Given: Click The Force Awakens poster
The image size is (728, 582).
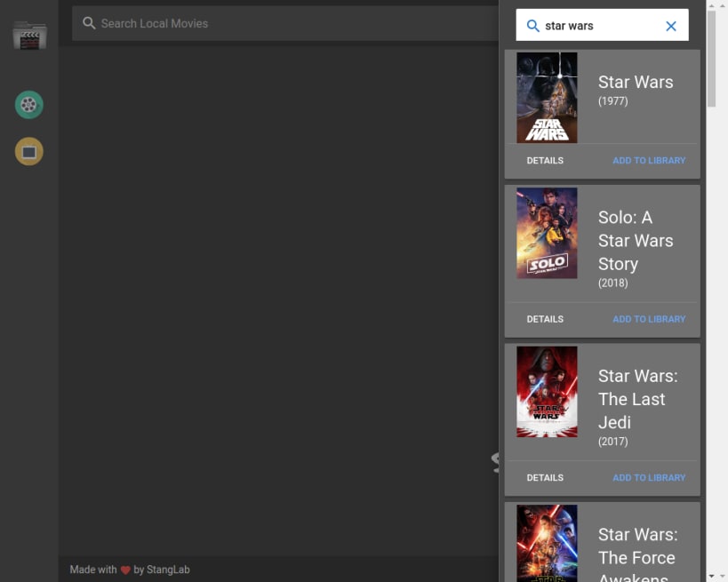Looking at the screenshot, I should pyautogui.click(x=547, y=543).
